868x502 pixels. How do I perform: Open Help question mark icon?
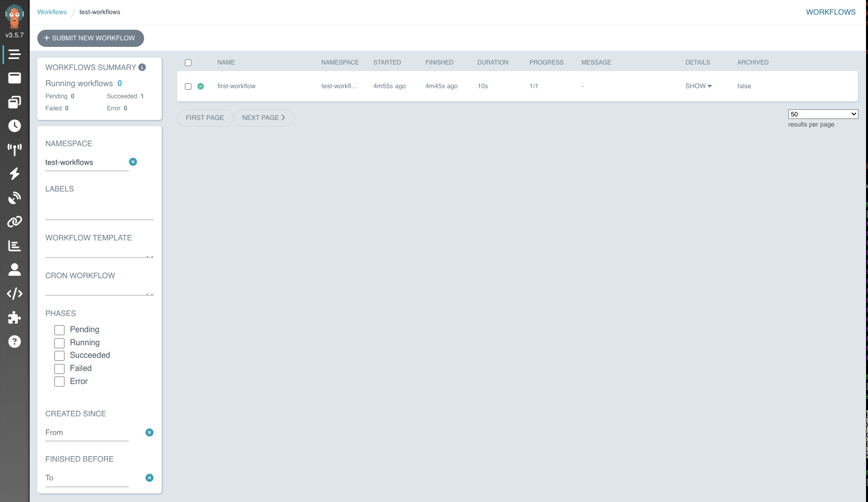pyautogui.click(x=14, y=342)
